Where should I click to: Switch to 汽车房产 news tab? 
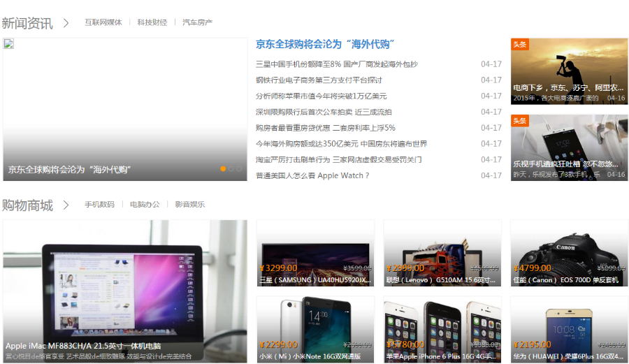[197, 22]
